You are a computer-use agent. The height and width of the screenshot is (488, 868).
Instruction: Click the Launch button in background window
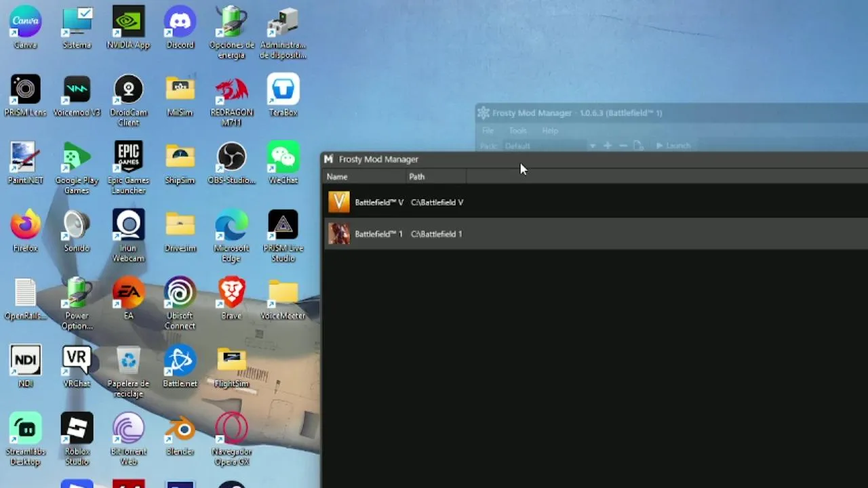(673, 146)
